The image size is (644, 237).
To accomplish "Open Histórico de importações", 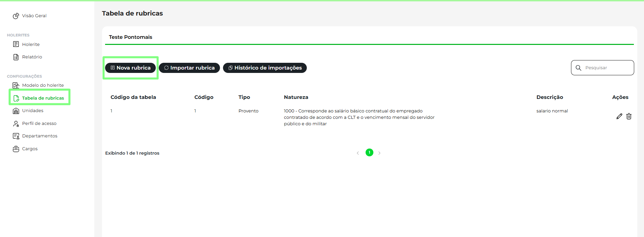I will point(265,68).
